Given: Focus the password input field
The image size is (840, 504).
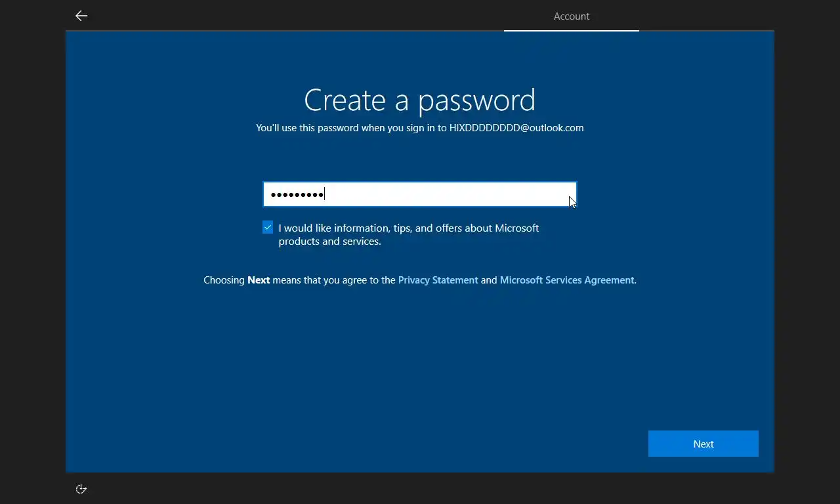Looking at the screenshot, I should tap(420, 194).
